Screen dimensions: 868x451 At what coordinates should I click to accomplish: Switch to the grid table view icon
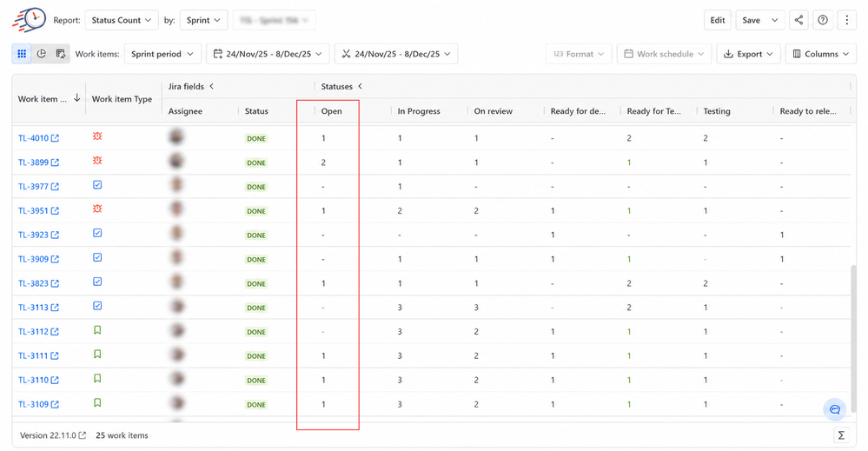coord(22,54)
